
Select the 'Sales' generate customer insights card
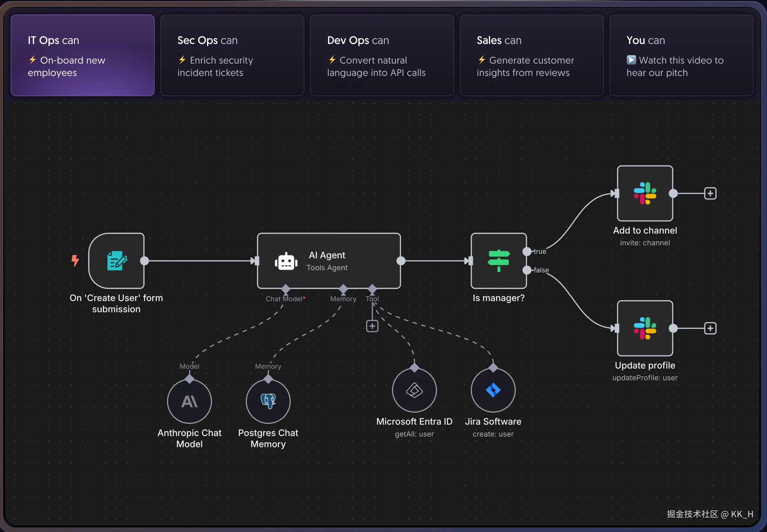[x=531, y=55]
